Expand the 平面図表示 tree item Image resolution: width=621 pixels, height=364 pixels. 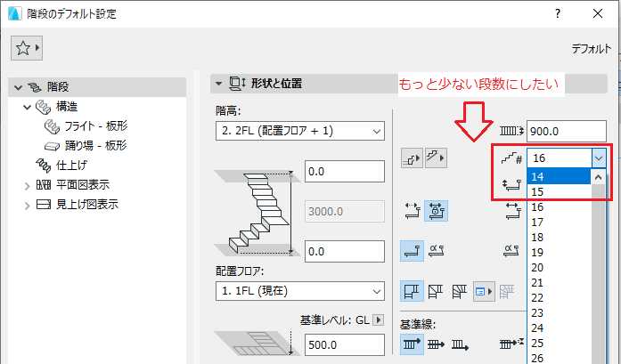[27, 185]
